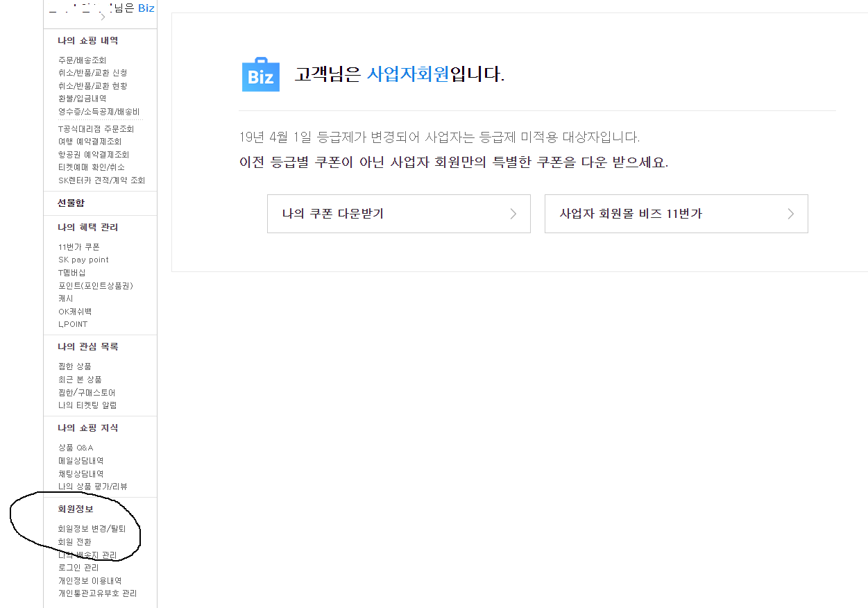
Task: Open 채팅상담내역 link
Action: click(x=81, y=474)
